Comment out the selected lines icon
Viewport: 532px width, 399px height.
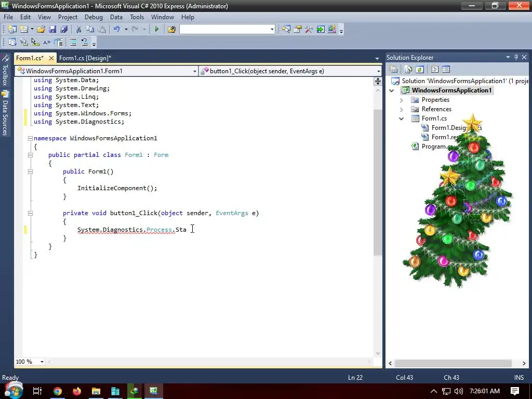73,42
